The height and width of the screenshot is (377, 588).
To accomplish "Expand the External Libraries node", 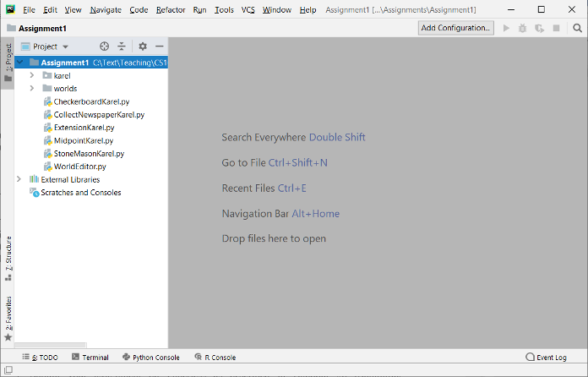I will [x=19, y=179].
